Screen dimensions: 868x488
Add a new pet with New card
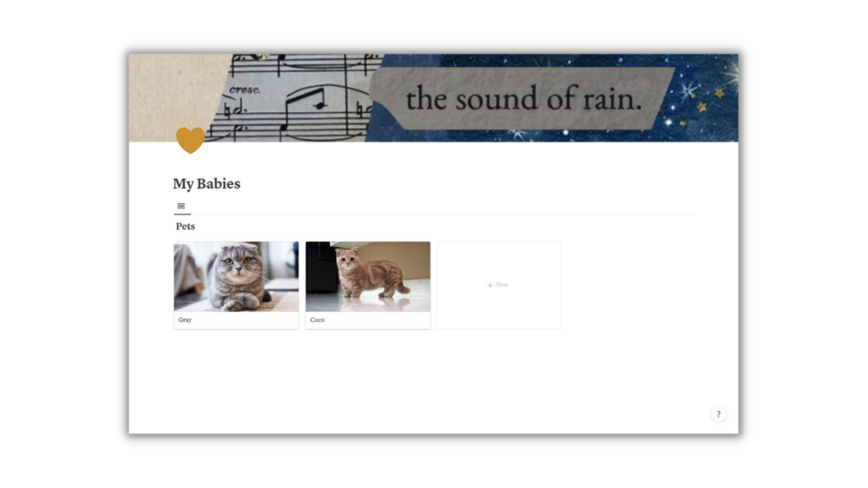point(498,285)
